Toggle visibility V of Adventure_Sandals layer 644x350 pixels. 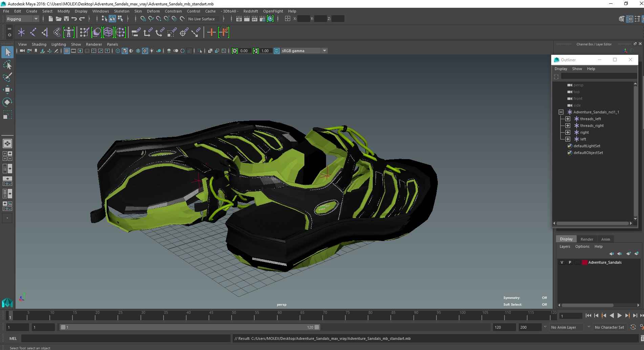tap(562, 262)
